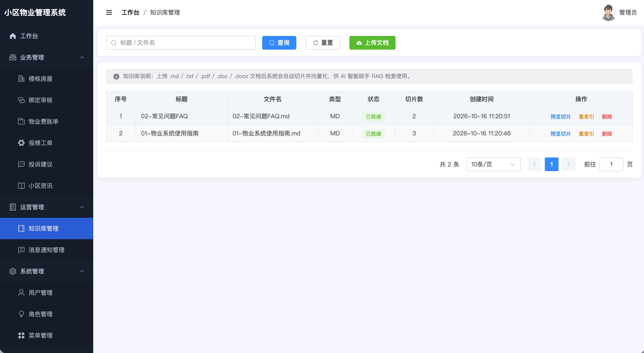This screenshot has width=644, height=353.
Task: Click the green 上传文档 button
Action: (372, 43)
